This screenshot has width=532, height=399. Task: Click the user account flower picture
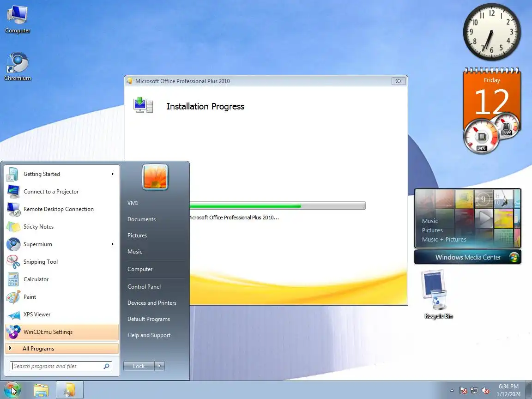155,177
